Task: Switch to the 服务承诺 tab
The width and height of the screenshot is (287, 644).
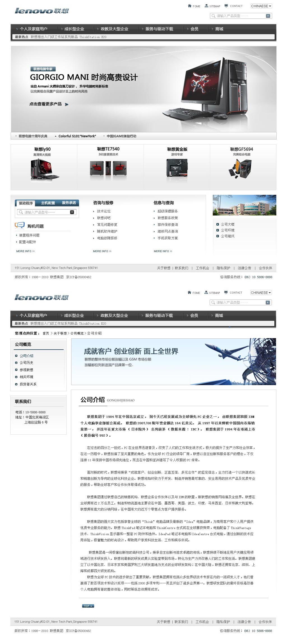Action: [69, 203]
